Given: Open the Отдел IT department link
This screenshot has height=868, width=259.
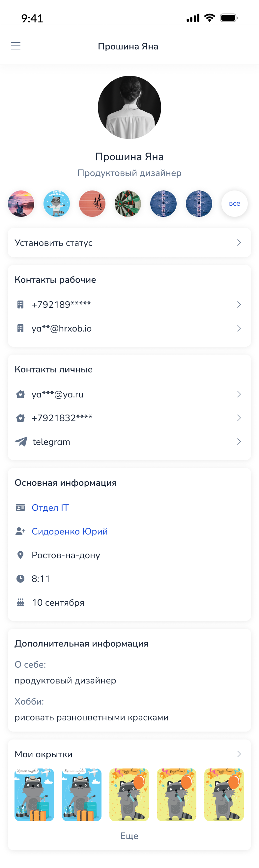Looking at the screenshot, I should pyautogui.click(x=50, y=507).
